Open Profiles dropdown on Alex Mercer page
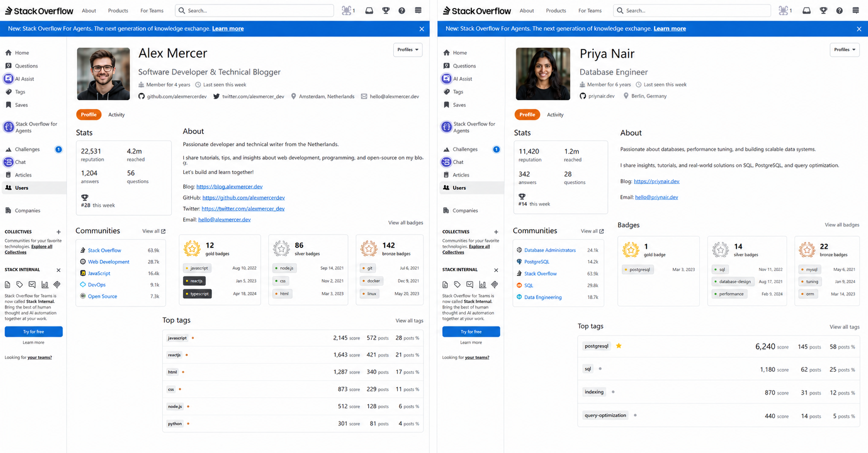 click(x=408, y=49)
